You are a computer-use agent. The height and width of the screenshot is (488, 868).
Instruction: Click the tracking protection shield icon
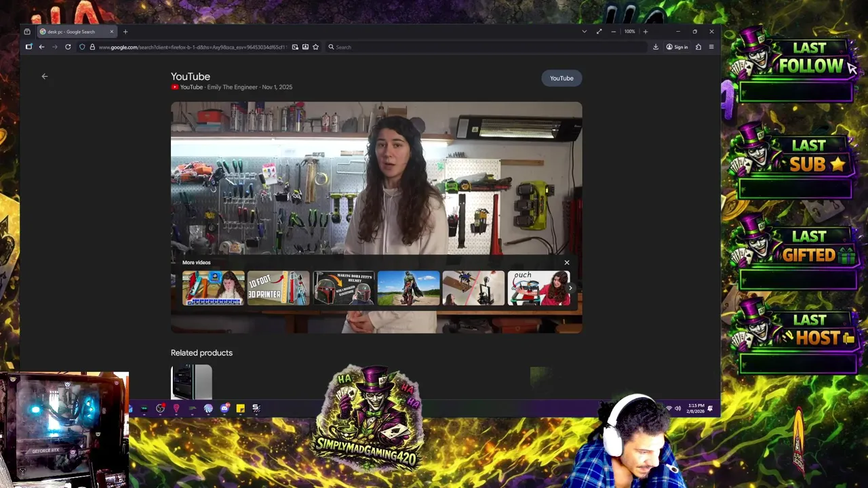pyautogui.click(x=82, y=47)
